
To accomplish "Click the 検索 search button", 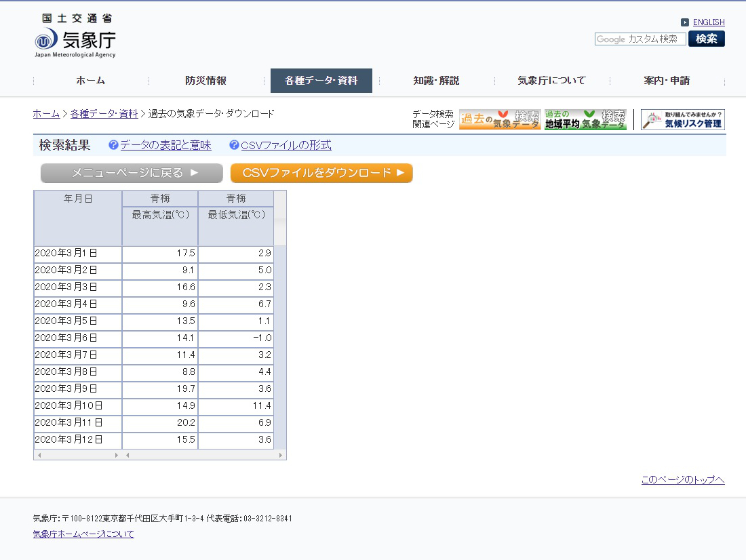I will click(x=706, y=39).
